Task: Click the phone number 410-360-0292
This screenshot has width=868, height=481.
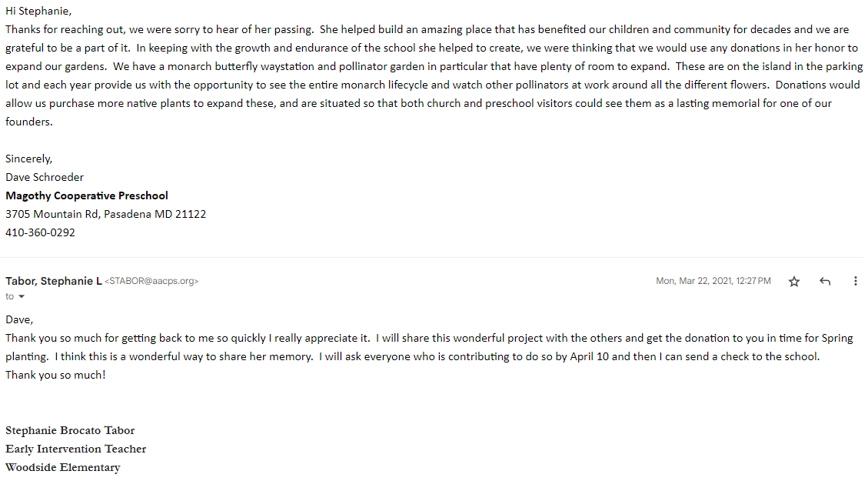Action: (40, 232)
